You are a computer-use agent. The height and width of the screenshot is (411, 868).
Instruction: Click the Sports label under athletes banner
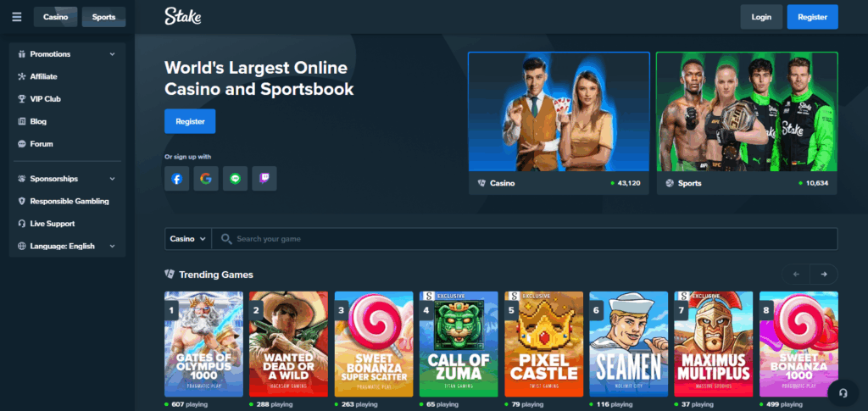click(x=689, y=183)
